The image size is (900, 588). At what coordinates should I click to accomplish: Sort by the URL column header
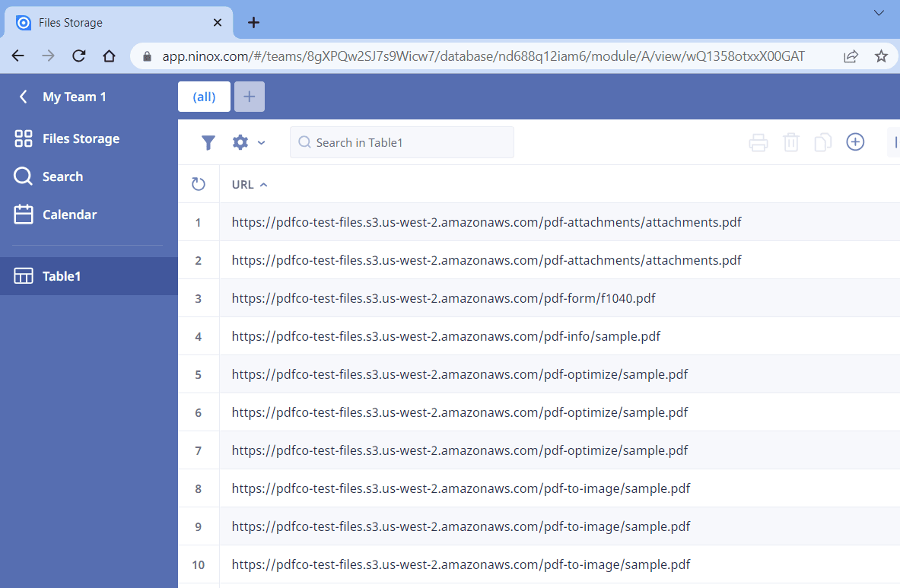(243, 185)
